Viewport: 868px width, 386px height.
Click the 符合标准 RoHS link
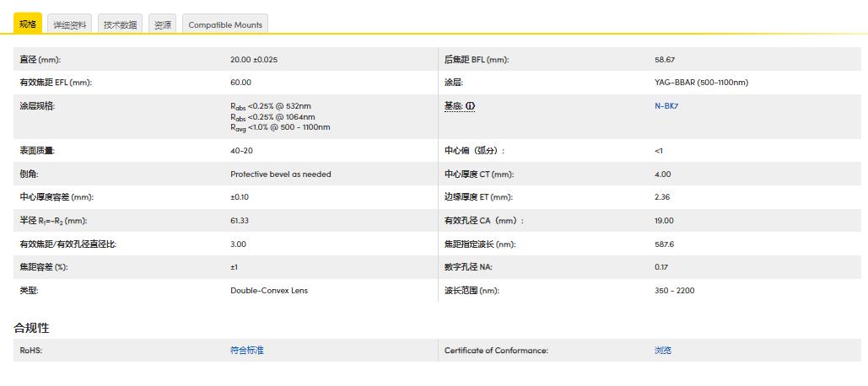[x=247, y=351]
